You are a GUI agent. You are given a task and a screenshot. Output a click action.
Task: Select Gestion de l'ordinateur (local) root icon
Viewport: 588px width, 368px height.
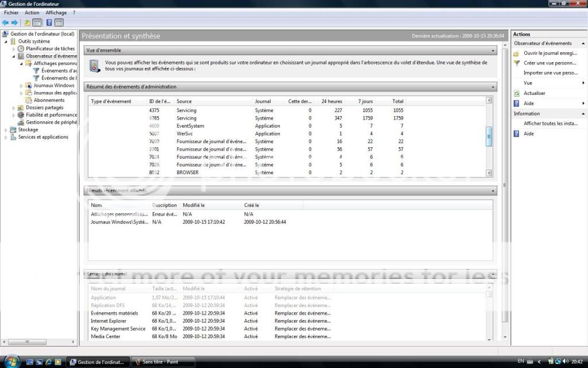tap(5, 34)
